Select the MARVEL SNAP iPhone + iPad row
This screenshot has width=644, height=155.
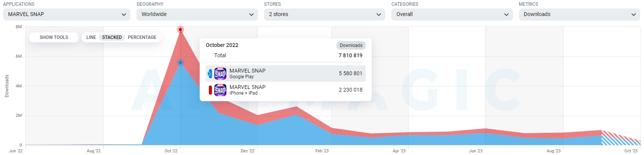click(x=286, y=90)
